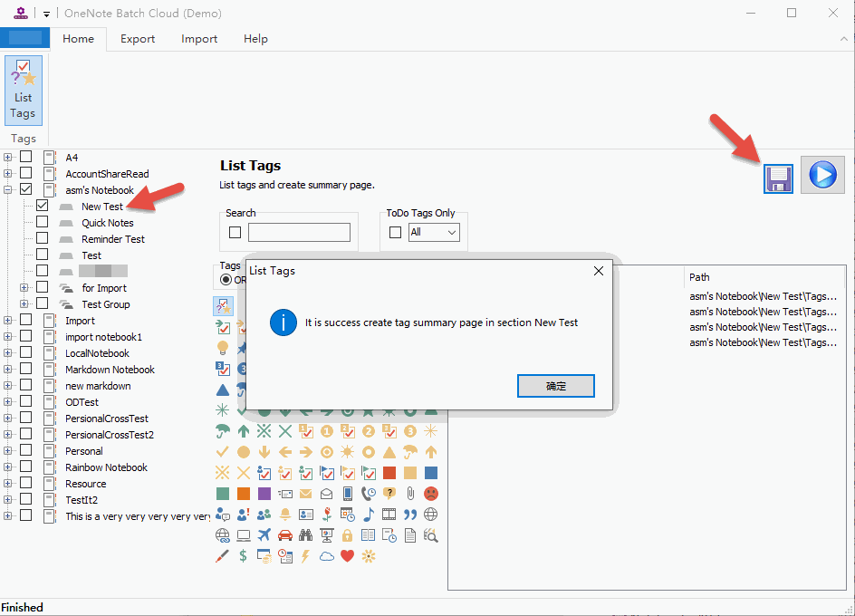Viewport: 855px width, 616px height.
Task: Collapse asm's Notebook tree node
Action: point(7,190)
